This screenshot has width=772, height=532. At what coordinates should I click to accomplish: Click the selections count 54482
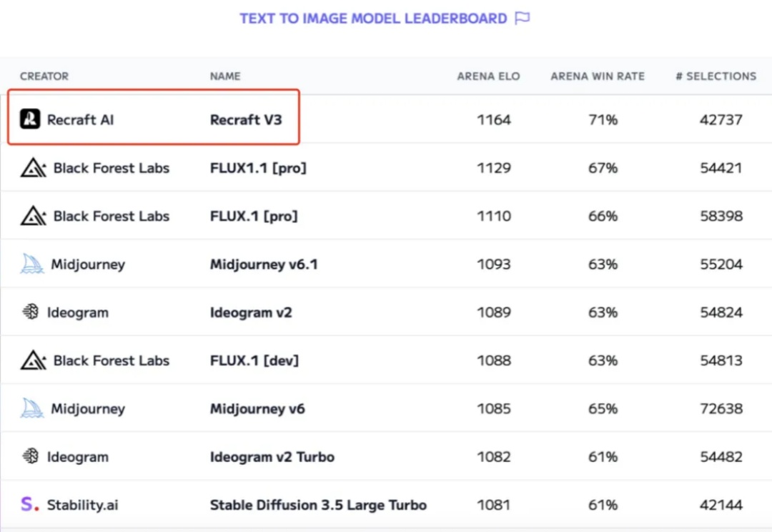click(721, 457)
